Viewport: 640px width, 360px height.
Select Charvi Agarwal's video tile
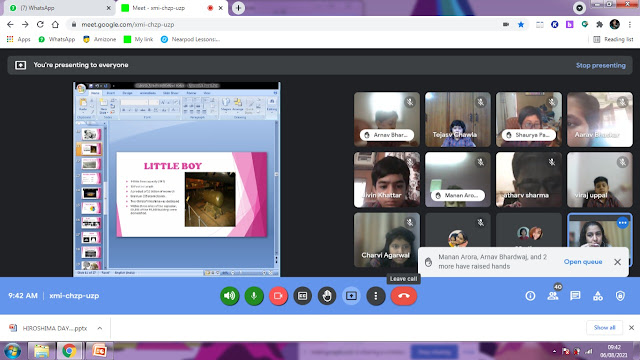(x=387, y=240)
